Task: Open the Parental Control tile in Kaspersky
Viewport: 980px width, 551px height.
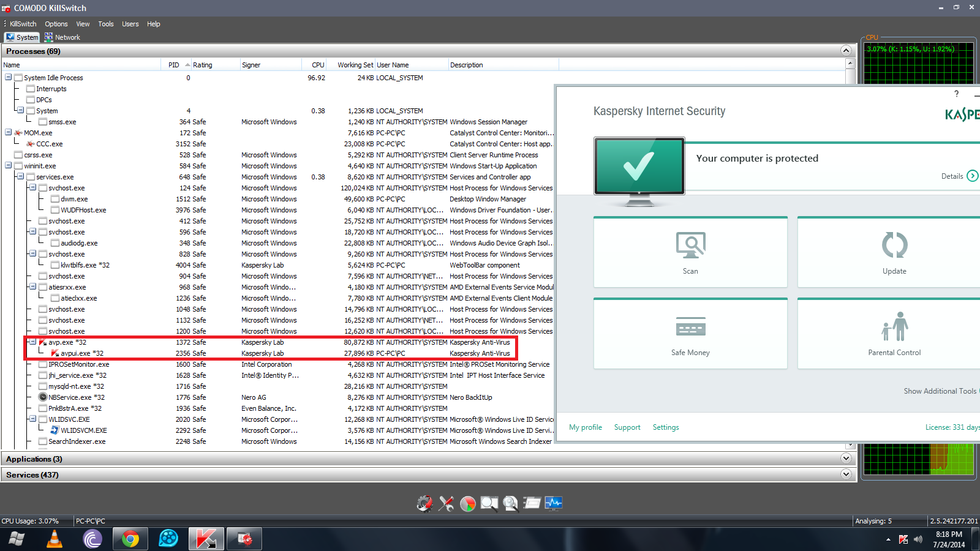Action: click(x=889, y=334)
